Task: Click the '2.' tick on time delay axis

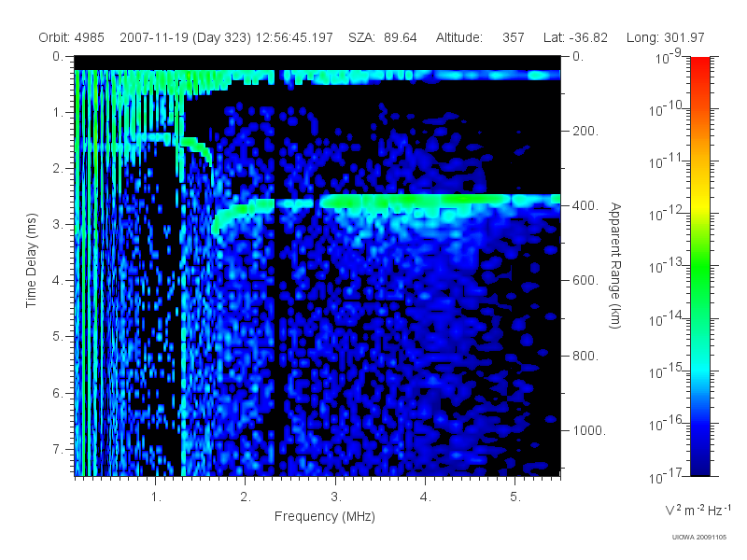Action: tap(58, 169)
